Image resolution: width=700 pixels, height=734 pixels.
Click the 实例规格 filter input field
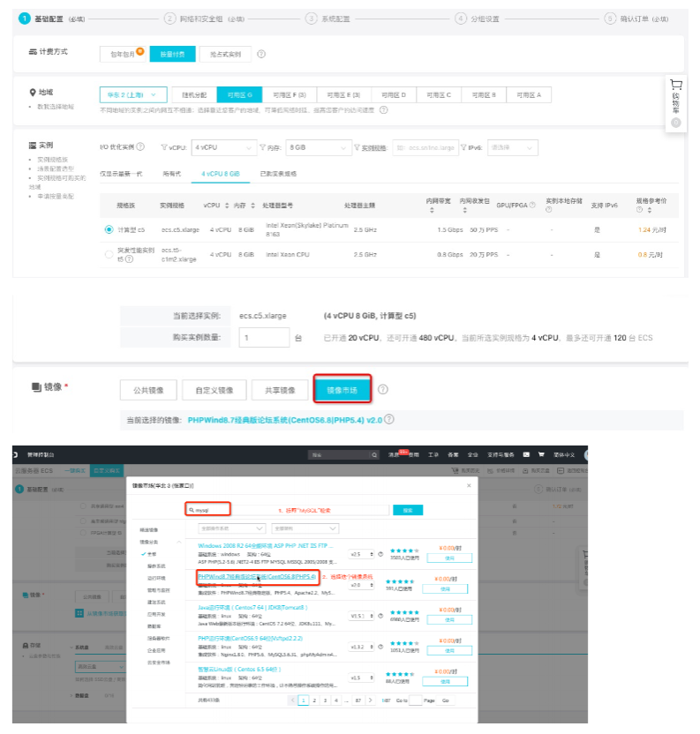425,147
